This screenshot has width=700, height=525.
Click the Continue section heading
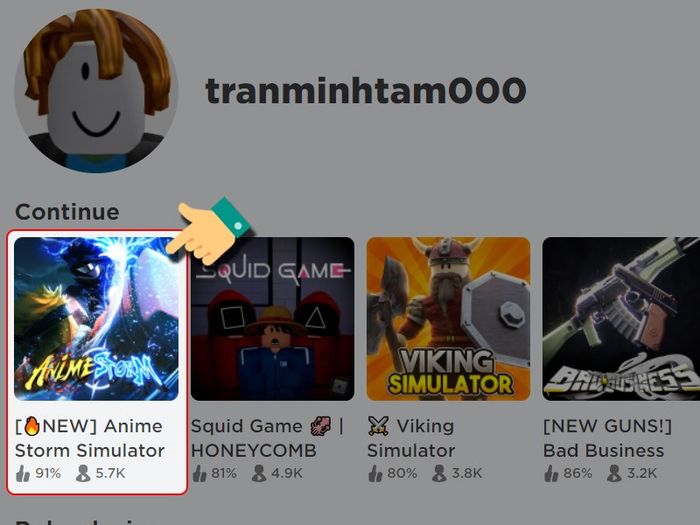(x=67, y=212)
